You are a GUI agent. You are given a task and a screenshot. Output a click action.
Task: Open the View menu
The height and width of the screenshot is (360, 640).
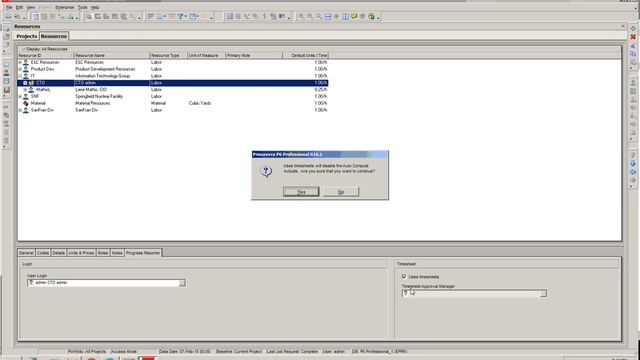pyautogui.click(x=31, y=7)
